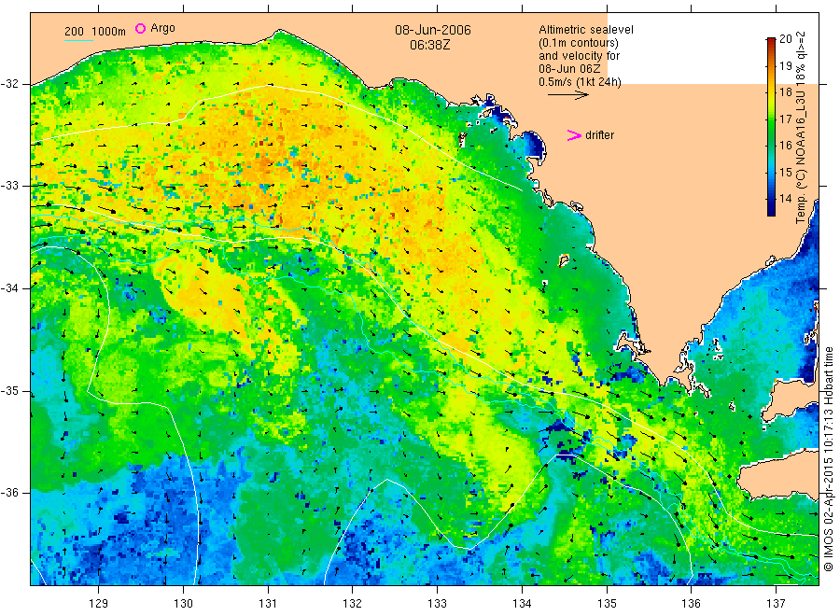Click the magenta Argo circle marker
The image size is (840, 616).
click(140, 28)
